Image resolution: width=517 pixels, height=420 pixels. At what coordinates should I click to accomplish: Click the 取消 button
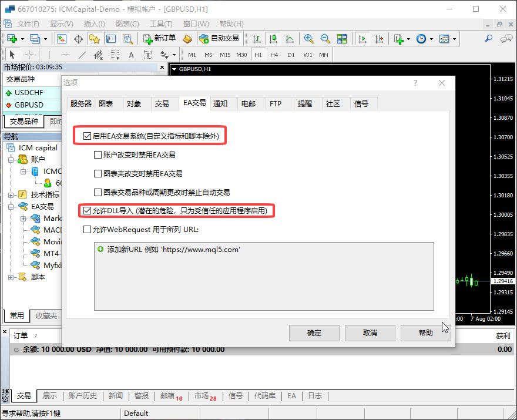tap(370, 333)
